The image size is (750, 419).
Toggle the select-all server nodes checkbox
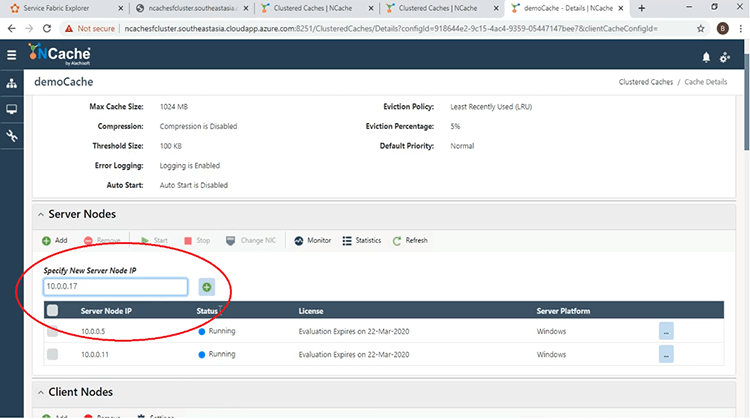tap(53, 310)
